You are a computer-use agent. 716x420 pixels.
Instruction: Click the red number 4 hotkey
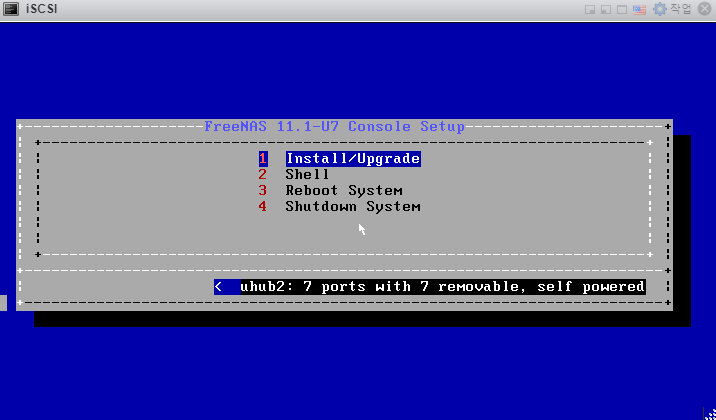pos(263,206)
